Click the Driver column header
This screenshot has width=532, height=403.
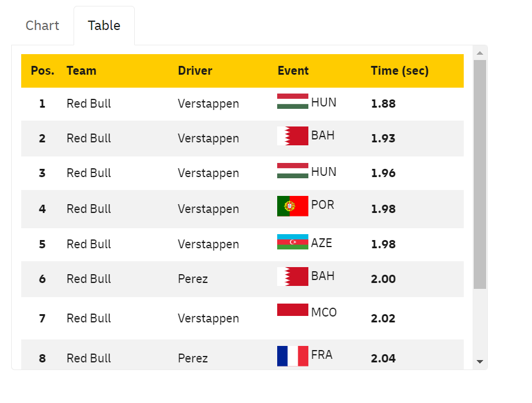195,71
